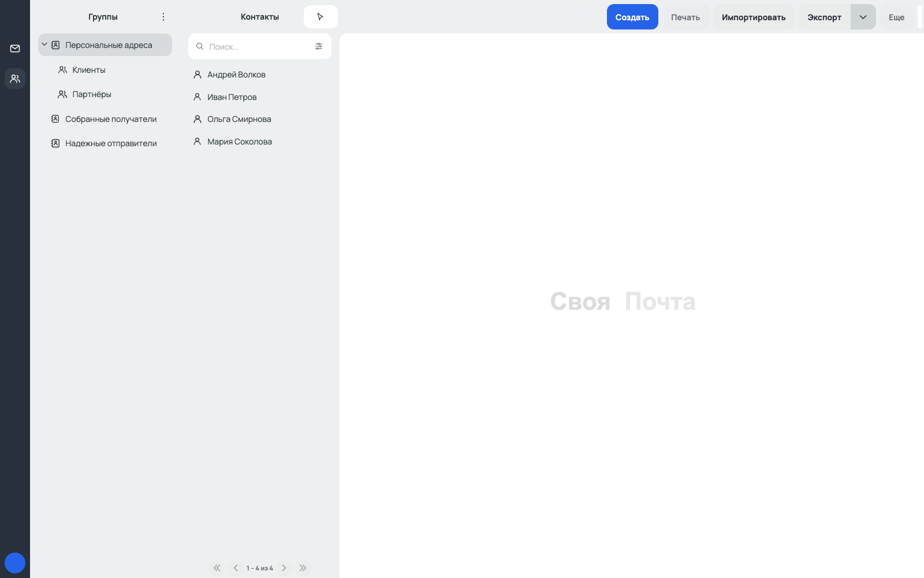Open the Партнёры group
The height and width of the screenshot is (578, 924).
pyautogui.click(x=105, y=94)
